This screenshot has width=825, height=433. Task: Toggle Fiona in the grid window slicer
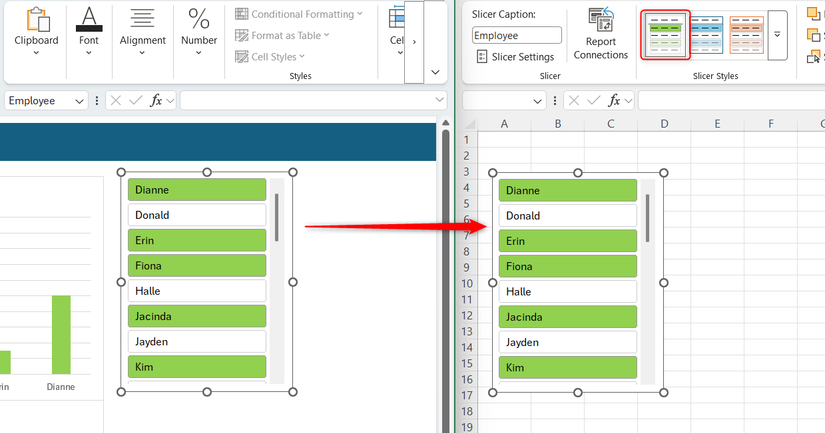pyautogui.click(x=568, y=266)
